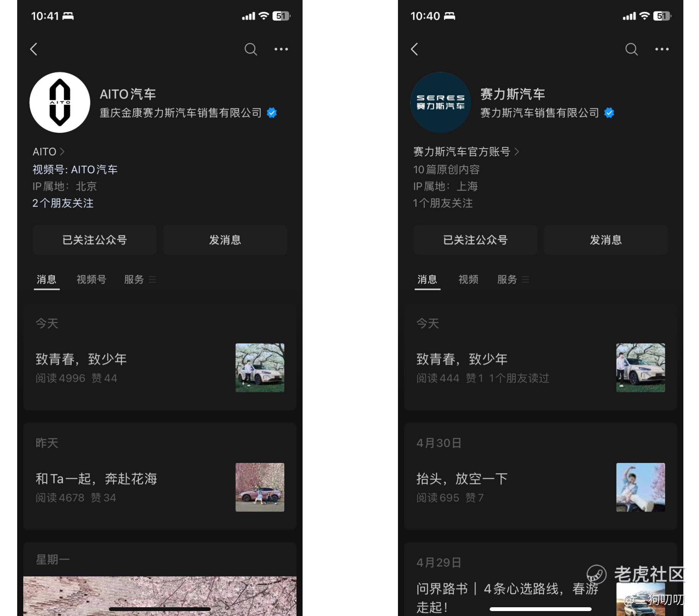View 1个朋友关注 on 赛力斯汽车
The image size is (699, 616).
[x=443, y=203]
